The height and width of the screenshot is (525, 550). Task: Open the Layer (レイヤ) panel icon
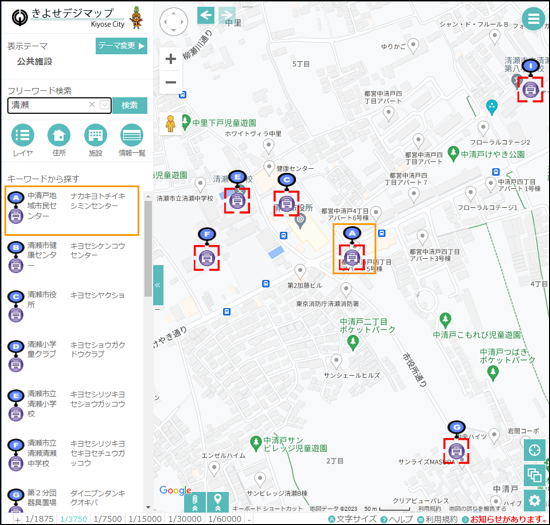(23, 135)
